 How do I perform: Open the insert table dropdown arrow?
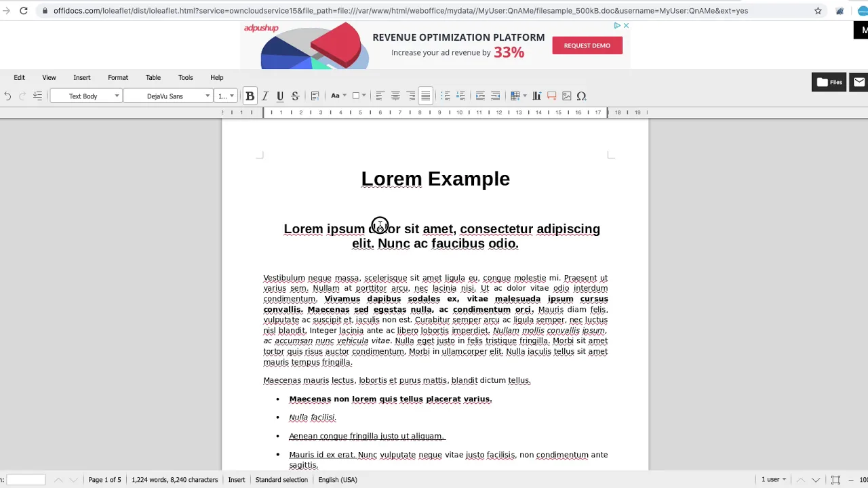[525, 96]
